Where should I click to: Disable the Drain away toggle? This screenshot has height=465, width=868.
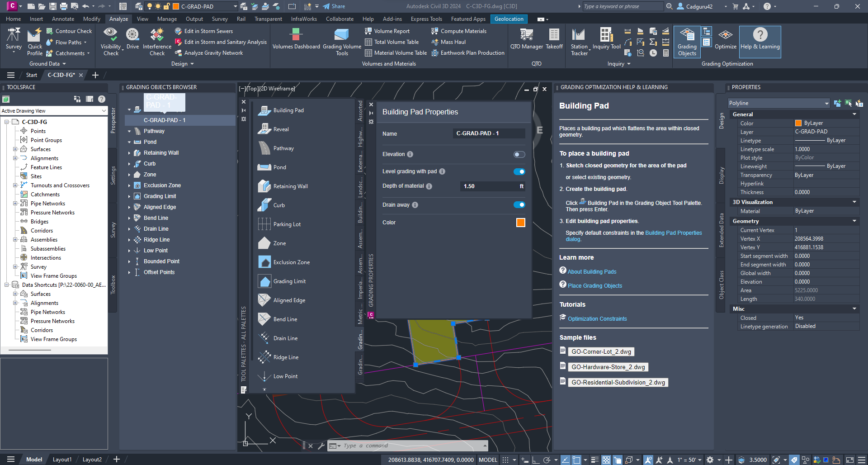tap(519, 205)
